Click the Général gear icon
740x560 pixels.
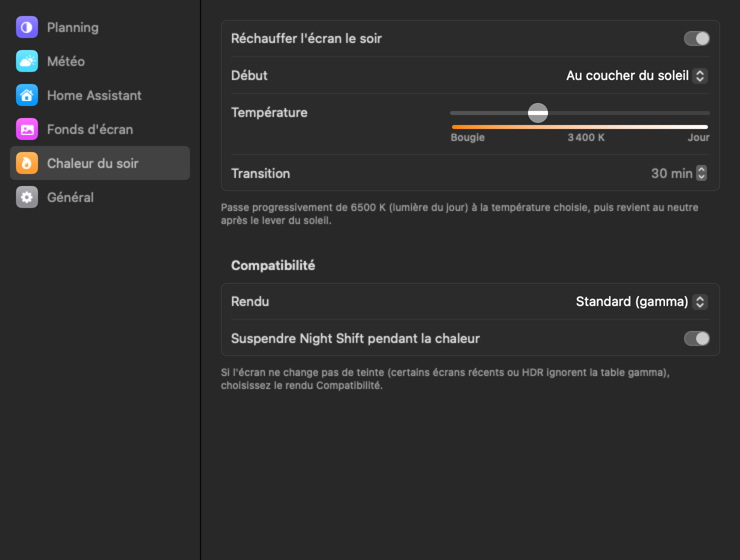pyautogui.click(x=27, y=197)
